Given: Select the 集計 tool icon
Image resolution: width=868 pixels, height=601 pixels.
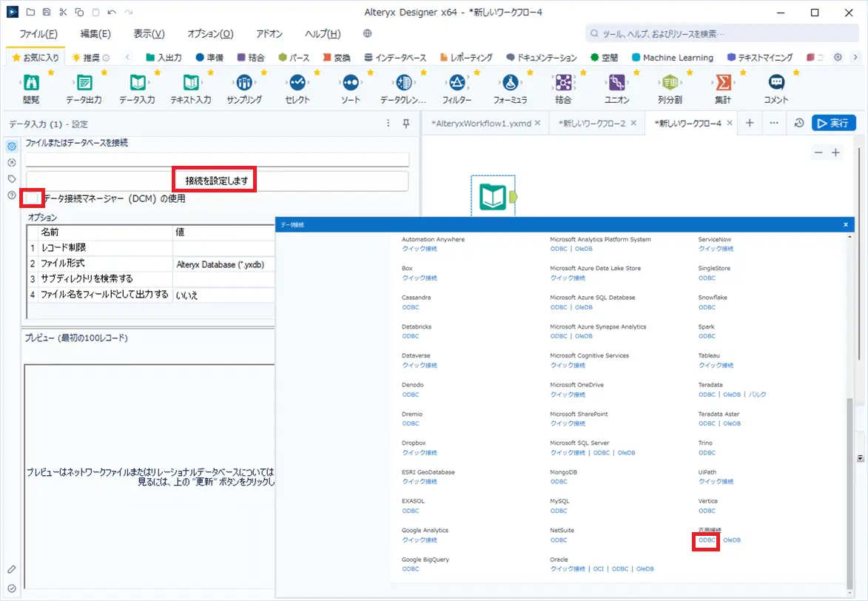Looking at the screenshot, I should tap(723, 83).
